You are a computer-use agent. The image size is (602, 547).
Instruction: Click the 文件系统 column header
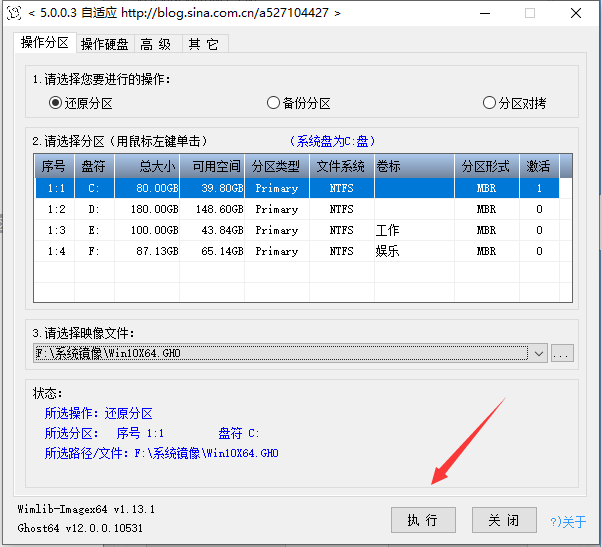pyautogui.click(x=341, y=166)
